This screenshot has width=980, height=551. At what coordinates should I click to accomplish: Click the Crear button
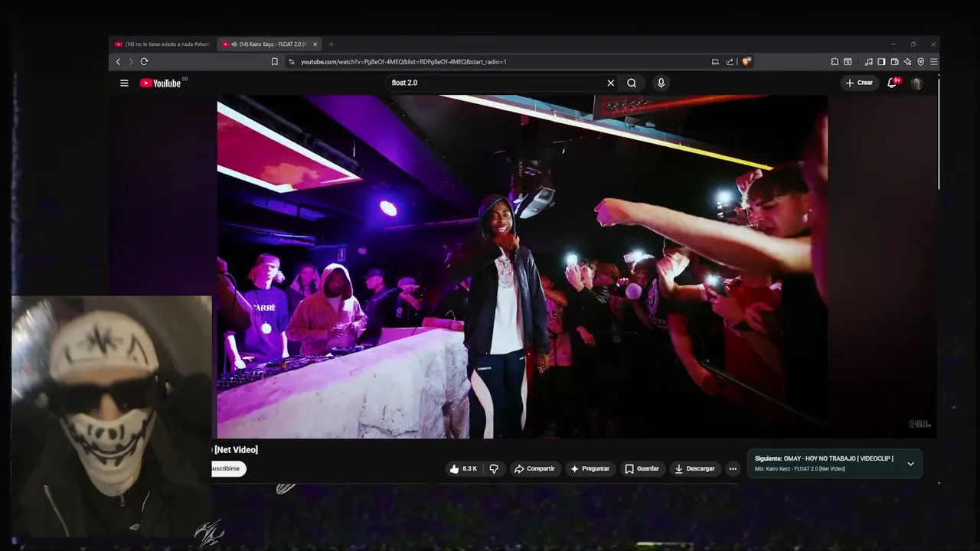pos(859,83)
